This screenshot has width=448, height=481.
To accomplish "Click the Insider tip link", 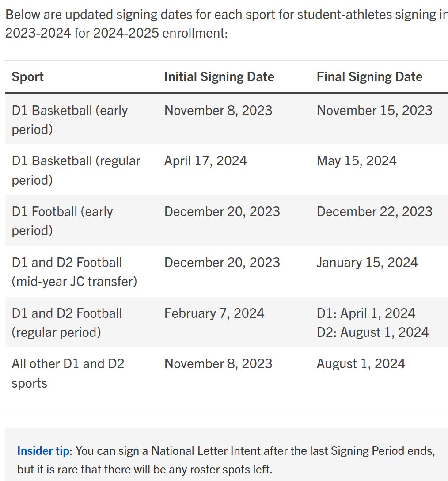I will (43, 450).
